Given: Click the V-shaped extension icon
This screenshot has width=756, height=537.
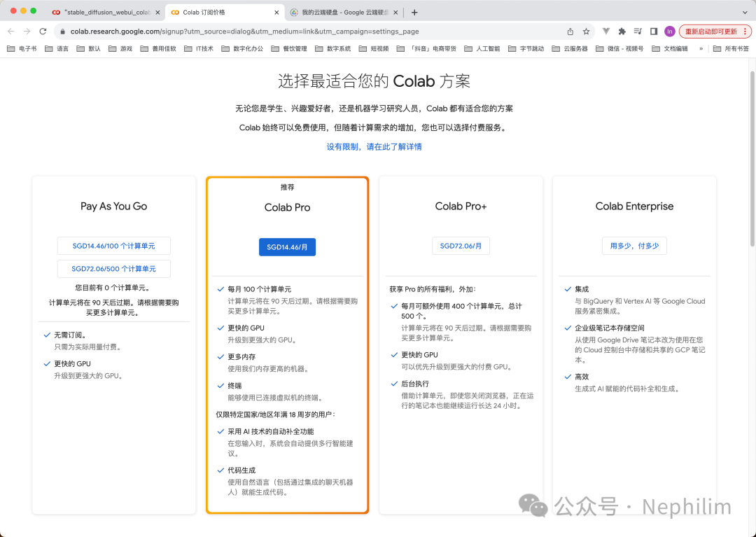Looking at the screenshot, I should coord(606,32).
